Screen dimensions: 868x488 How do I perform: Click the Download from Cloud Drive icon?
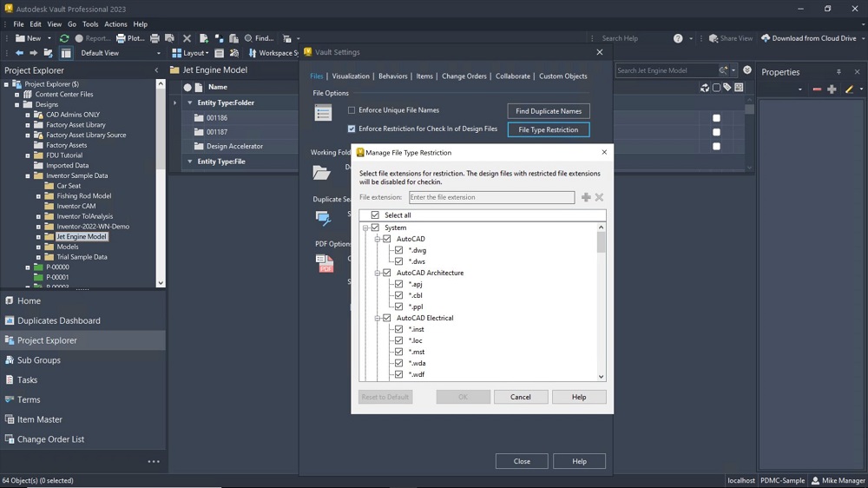[766, 38]
